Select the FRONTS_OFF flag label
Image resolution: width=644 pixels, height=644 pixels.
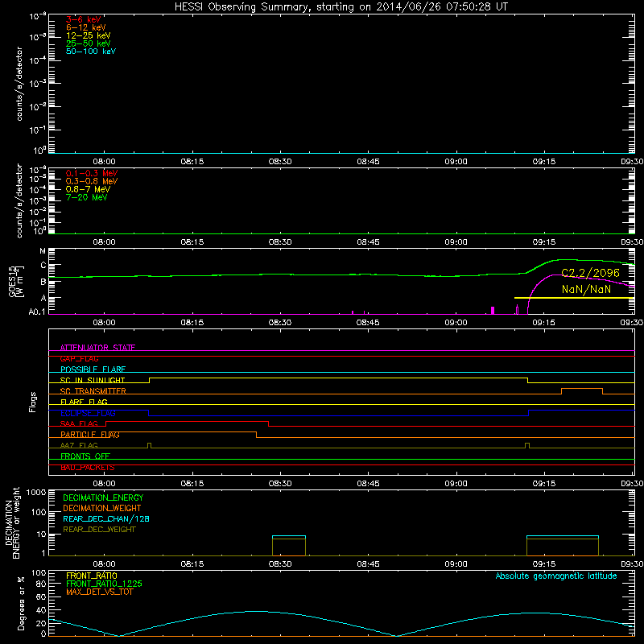pyautogui.click(x=85, y=456)
